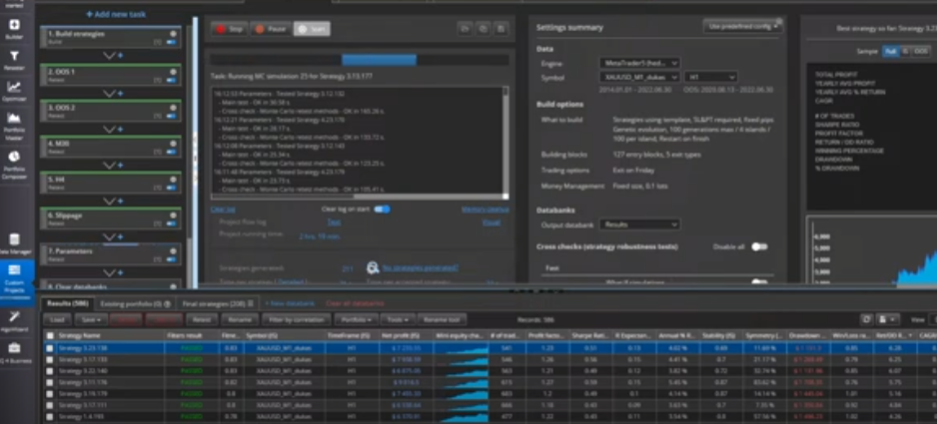Switch to Final strategies databank tab
The width and height of the screenshot is (937, 424).
click(x=217, y=302)
